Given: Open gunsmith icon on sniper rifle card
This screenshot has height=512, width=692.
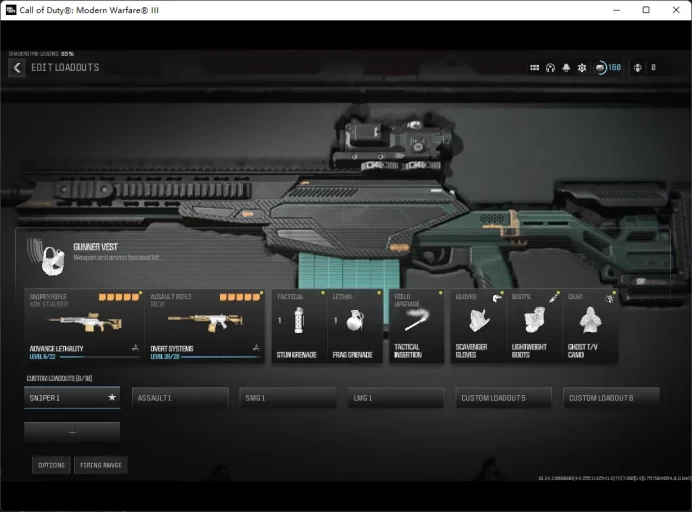Looking at the screenshot, I should (x=135, y=348).
